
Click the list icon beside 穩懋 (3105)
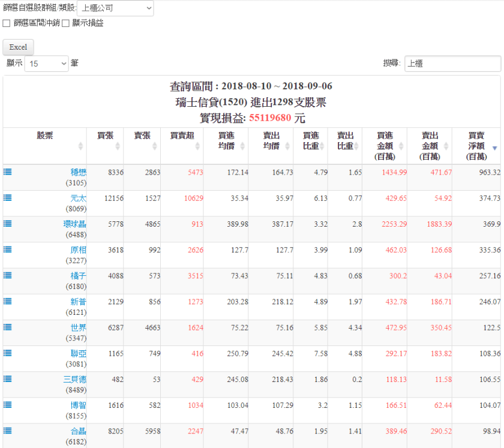[8, 172]
